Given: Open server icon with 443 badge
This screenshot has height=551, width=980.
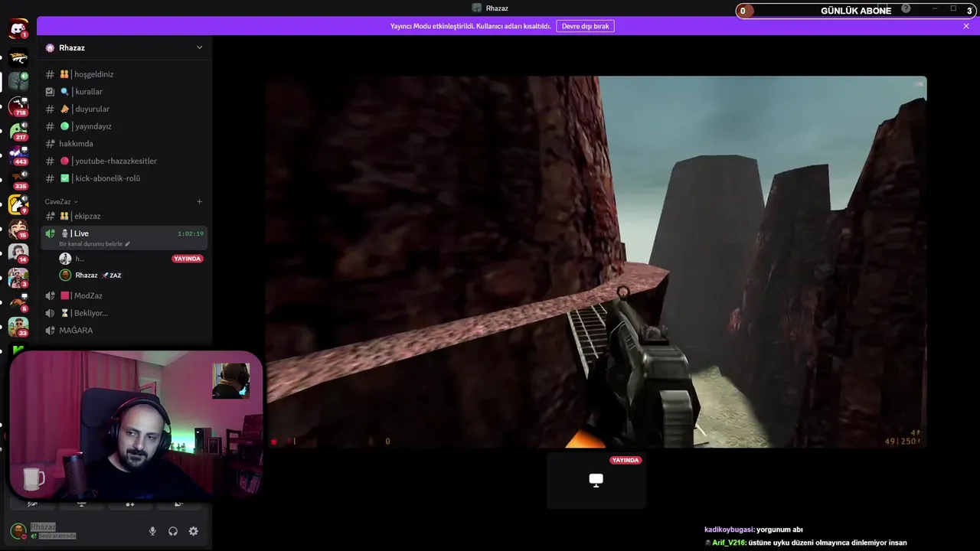Looking at the screenshot, I should [18, 155].
